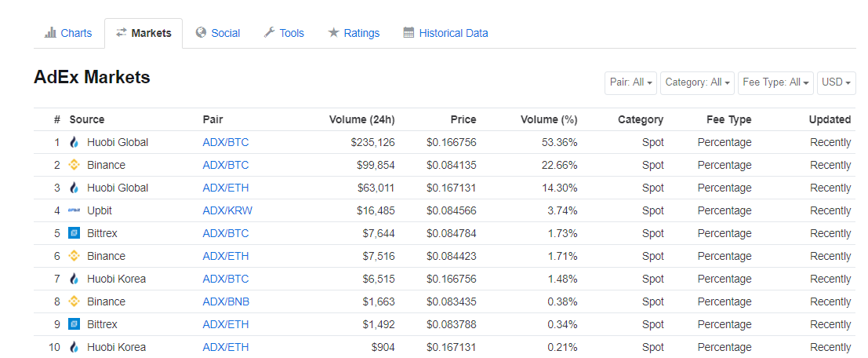The image size is (868, 358).
Task: Click Huobi Korea logo in row 7
Action: [x=74, y=279]
